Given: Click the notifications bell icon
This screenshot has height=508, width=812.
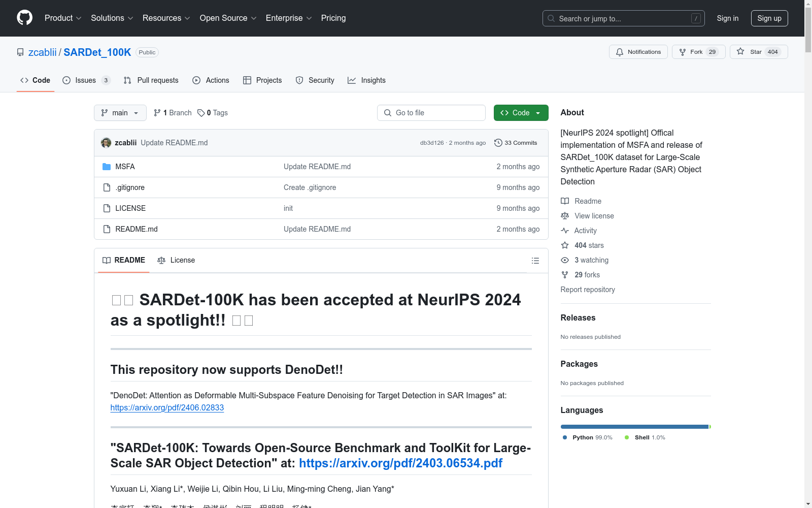Looking at the screenshot, I should [x=620, y=52].
